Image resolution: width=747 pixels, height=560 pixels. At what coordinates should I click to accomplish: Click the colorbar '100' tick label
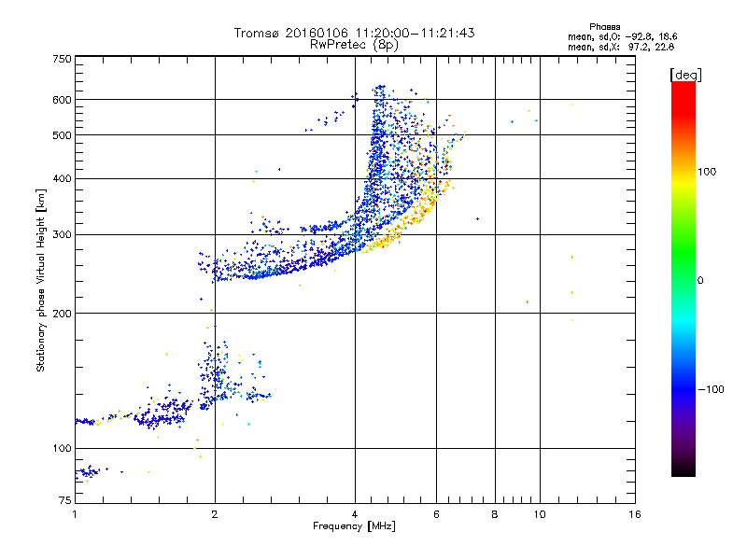(x=707, y=172)
